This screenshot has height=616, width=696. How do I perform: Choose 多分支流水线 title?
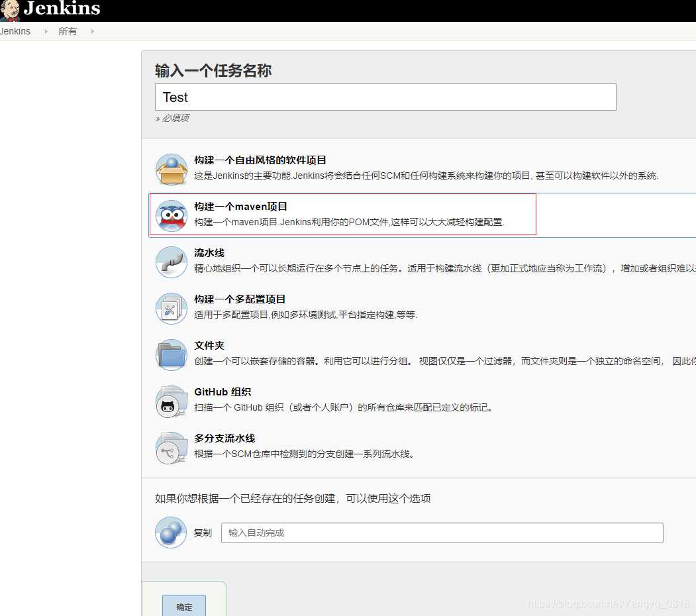click(x=224, y=438)
